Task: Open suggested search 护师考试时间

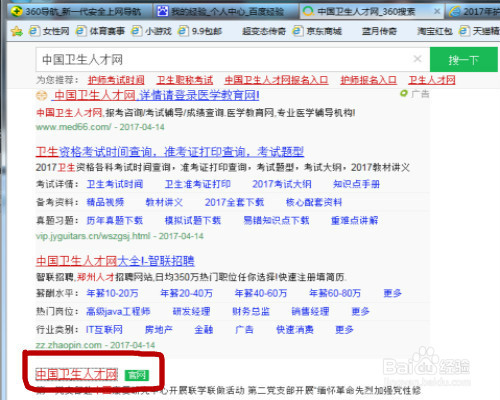Action: click(116, 80)
